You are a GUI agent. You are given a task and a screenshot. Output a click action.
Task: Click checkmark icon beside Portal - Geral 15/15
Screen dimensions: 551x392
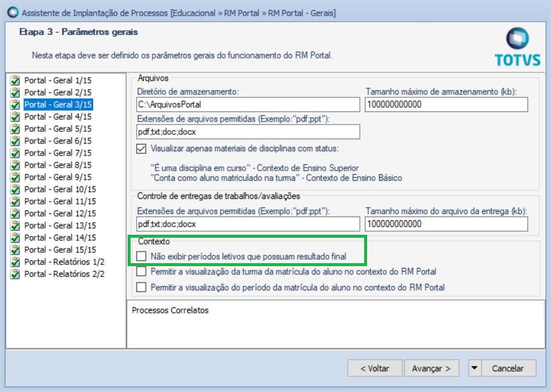[15, 250]
